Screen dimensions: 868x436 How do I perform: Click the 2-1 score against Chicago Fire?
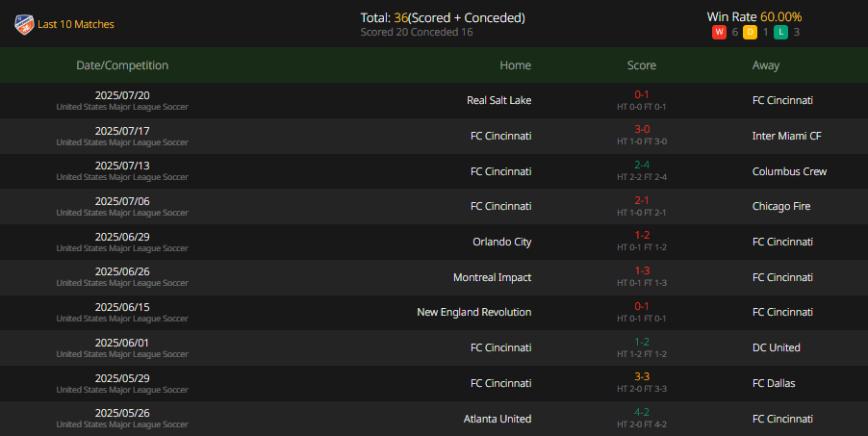[642, 200]
